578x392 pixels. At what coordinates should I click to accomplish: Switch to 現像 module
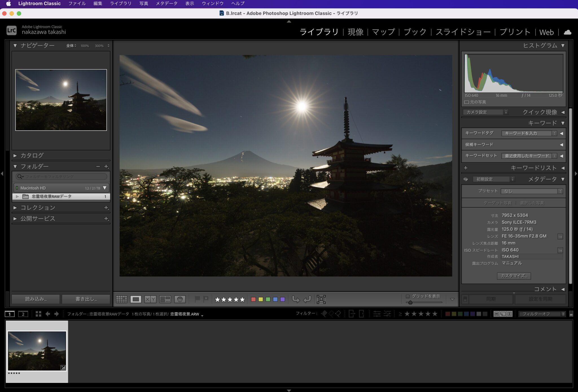[x=355, y=32]
